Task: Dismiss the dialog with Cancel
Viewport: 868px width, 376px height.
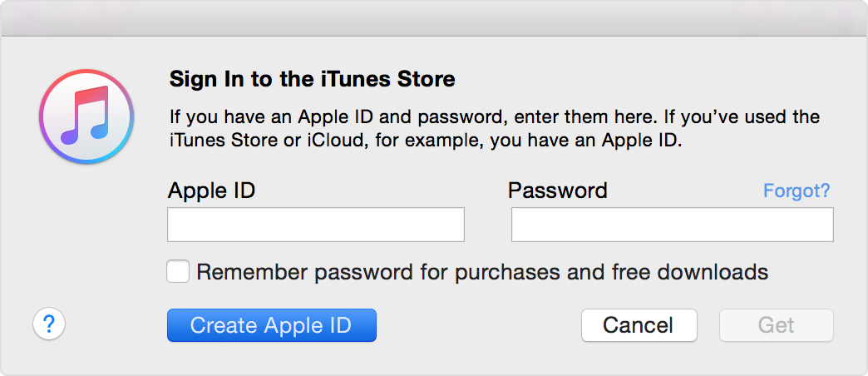Action: pyautogui.click(x=639, y=325)
